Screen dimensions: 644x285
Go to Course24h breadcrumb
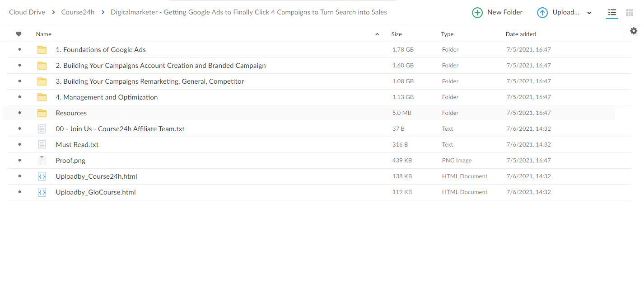coord(78,12)
